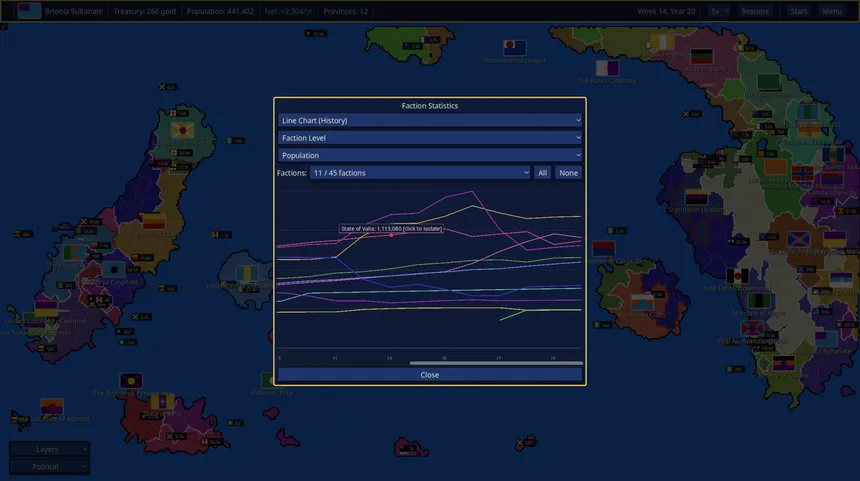Select The Scytherian Federation flag icon
The width and height of the screenshot is (860, 481).
(x=131, y=381)
